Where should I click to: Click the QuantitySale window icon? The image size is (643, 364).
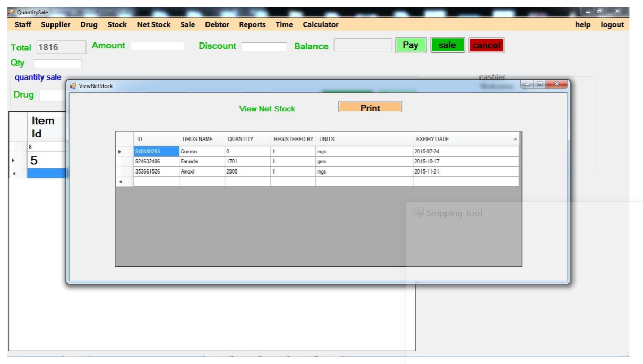[11, 12]
